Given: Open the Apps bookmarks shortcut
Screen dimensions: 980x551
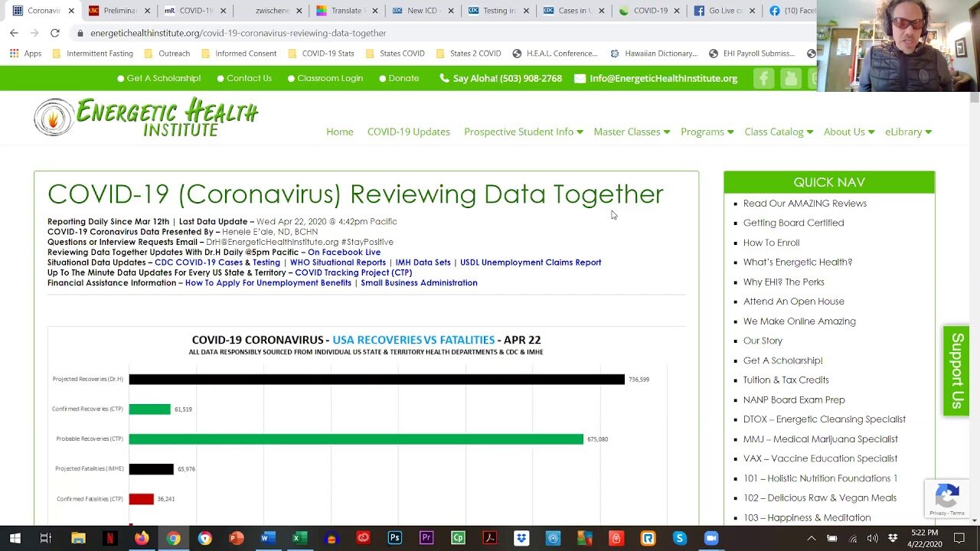Looking at the screenshot, I should pyautogui.click(x=25, y=54).
